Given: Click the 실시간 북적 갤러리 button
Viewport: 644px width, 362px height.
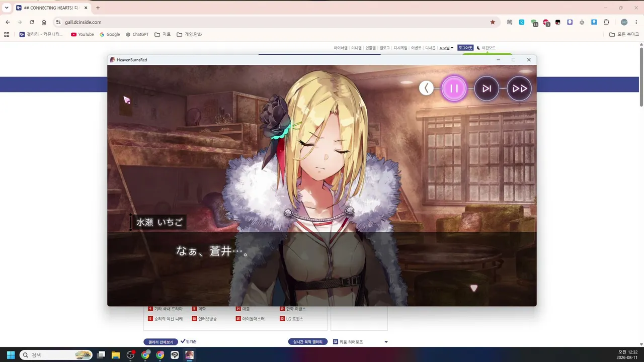Looking at the screenshot, I should (x=307, y=342).
